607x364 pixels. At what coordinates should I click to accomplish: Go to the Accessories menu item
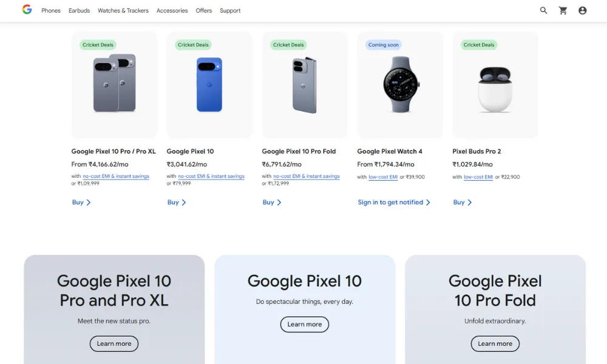point(172,10)
